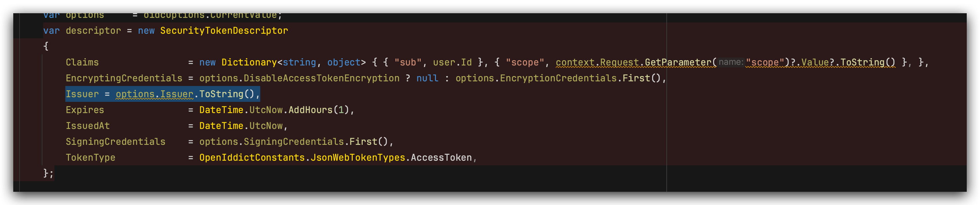Click the TokenType property name
This screenshot has height=205, width=980.
90,158
